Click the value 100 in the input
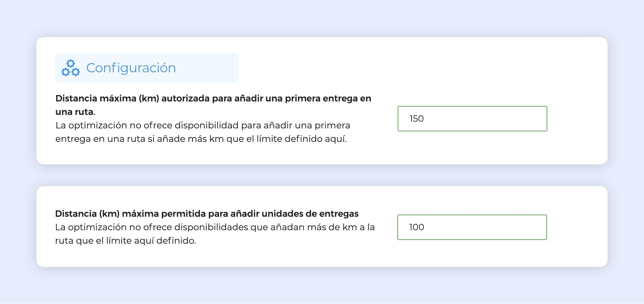The image size is (644, 304). 416,227
